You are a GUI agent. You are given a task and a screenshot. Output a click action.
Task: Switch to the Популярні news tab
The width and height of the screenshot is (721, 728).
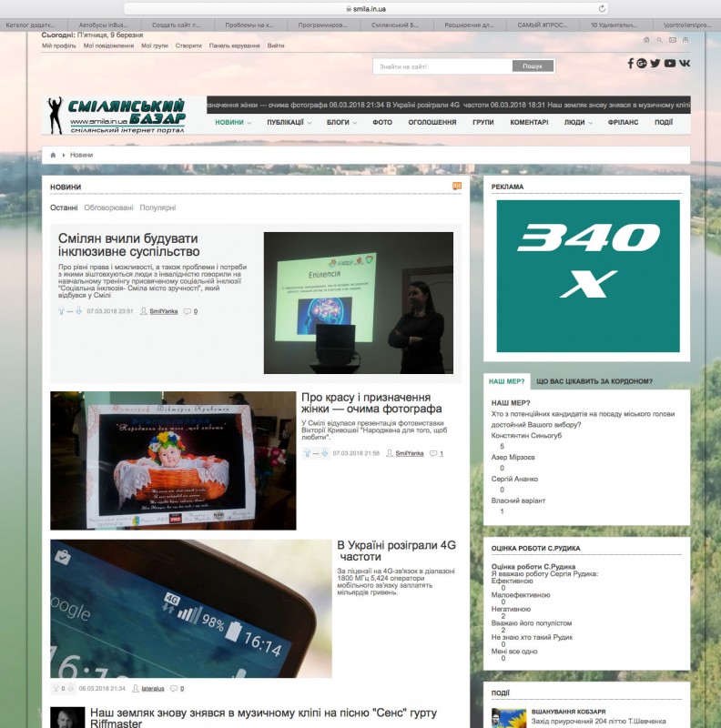tap(158, 207)
